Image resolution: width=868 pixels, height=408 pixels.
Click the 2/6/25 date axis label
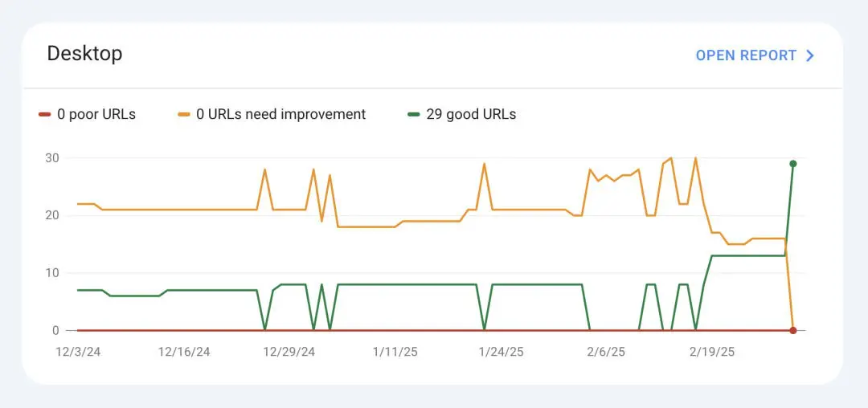click(x=608, y=352)
